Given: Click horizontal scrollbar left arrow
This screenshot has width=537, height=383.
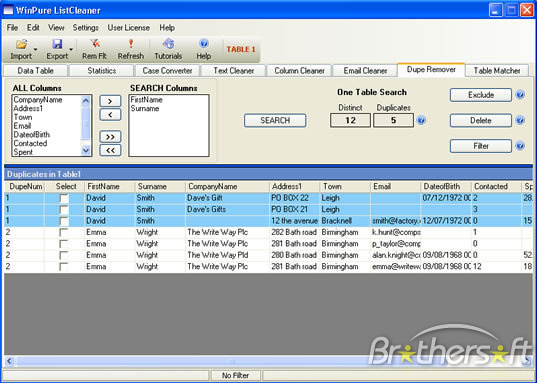Looking at the screenshot, I should coord(9,361).
